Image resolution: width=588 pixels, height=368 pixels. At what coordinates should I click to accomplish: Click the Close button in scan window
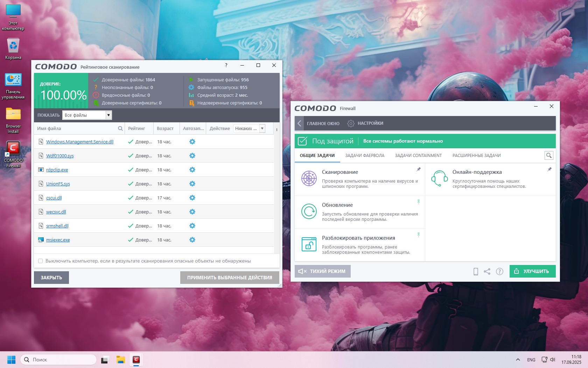click(x=51, y=278)
